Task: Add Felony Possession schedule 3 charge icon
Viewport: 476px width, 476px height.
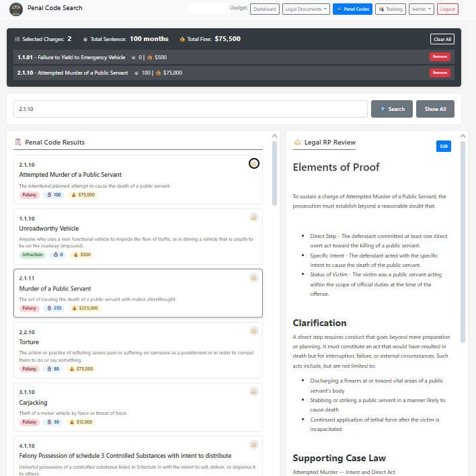Action: (253, 444)
